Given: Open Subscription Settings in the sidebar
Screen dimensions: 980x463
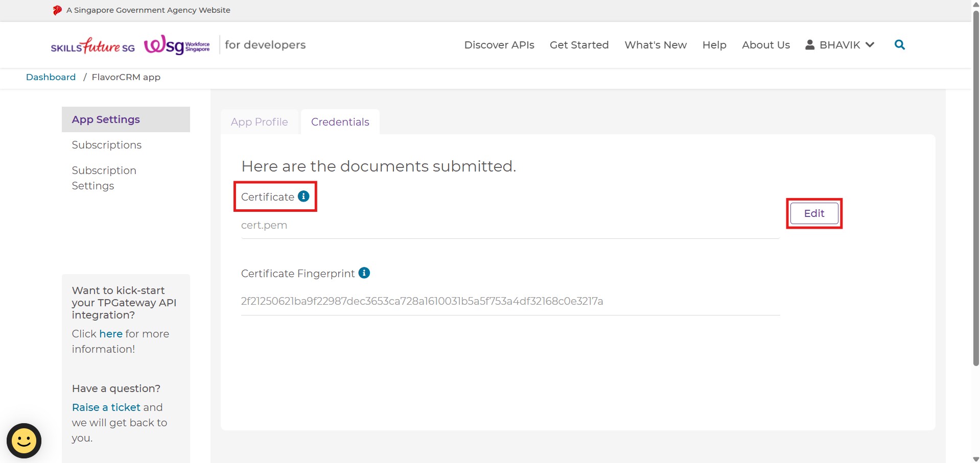Looking at the screenshot, I should 104,178.
